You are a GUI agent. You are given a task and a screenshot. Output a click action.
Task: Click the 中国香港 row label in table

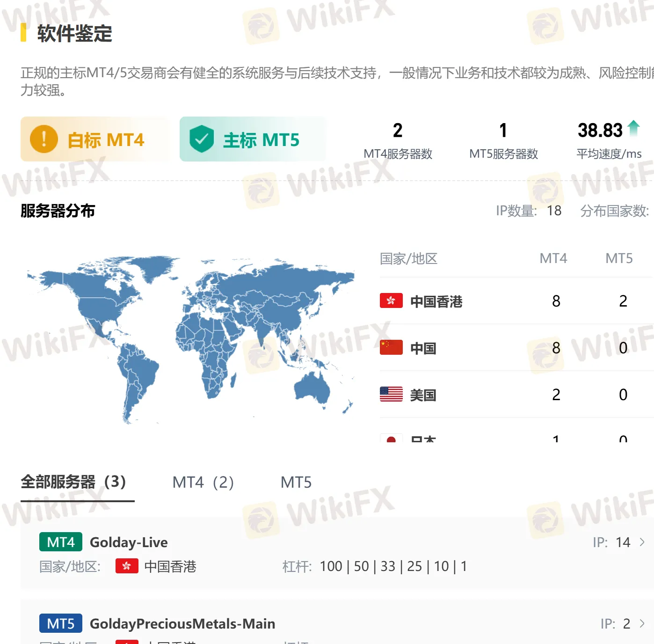pos(436,301)
